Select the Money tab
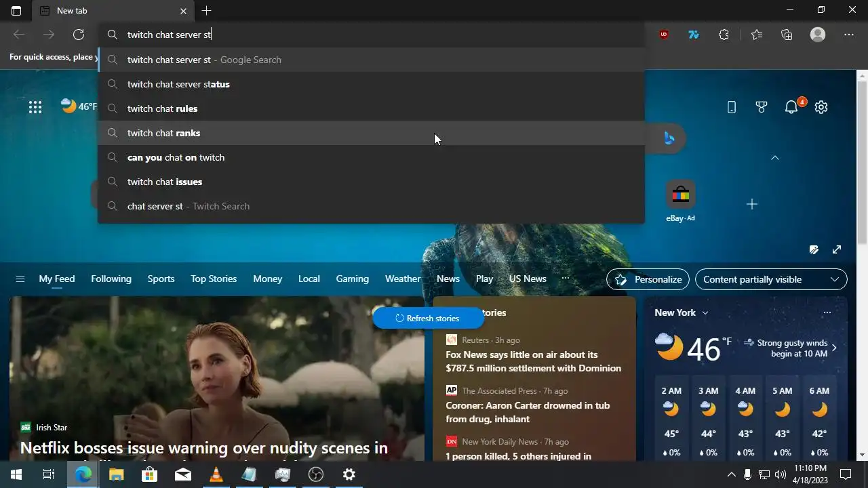868x488 pixels. [268, 279]
